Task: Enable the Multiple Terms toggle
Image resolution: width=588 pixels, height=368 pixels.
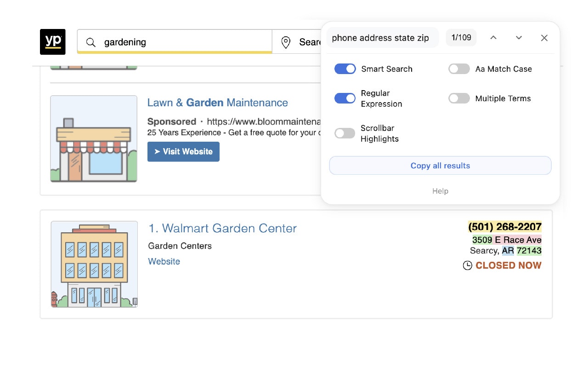Action: [459, 98]
